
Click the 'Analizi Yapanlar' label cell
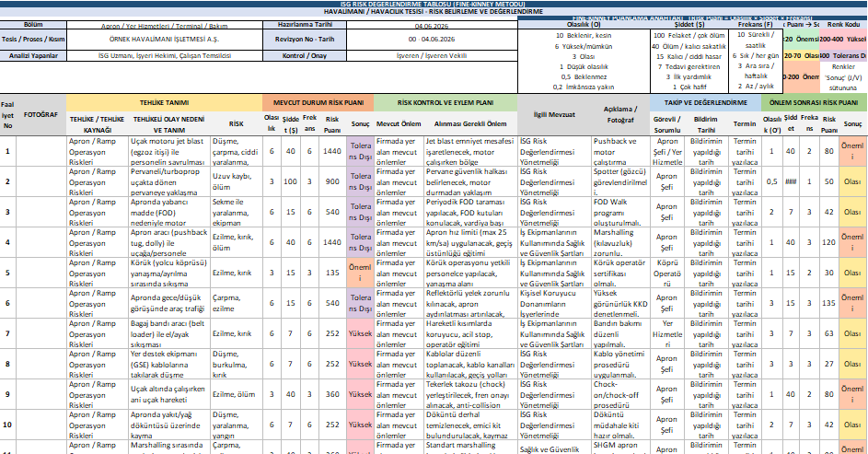(33, 56)
